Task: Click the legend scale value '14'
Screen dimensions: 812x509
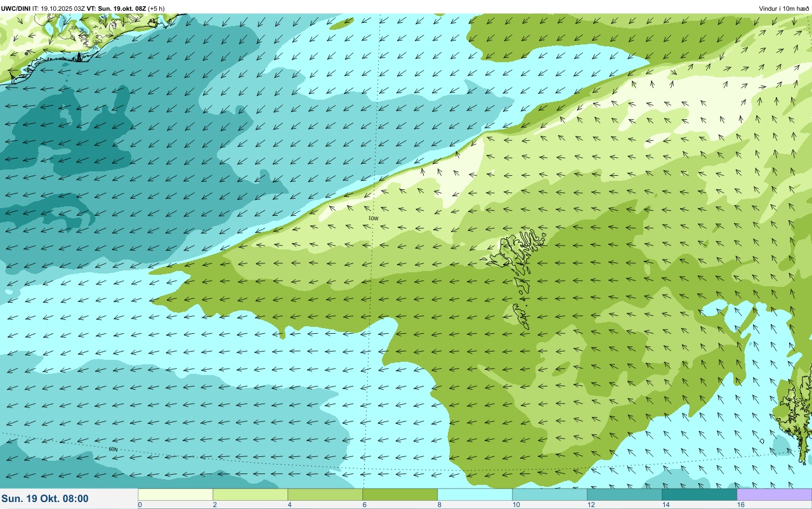Action: point(666,505)
